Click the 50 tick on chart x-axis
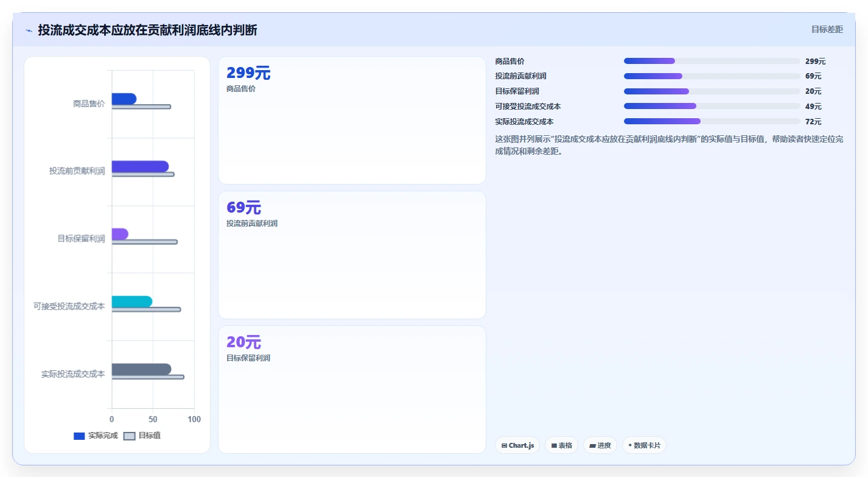This screenshot has width=868, height=477. point(153,420)
